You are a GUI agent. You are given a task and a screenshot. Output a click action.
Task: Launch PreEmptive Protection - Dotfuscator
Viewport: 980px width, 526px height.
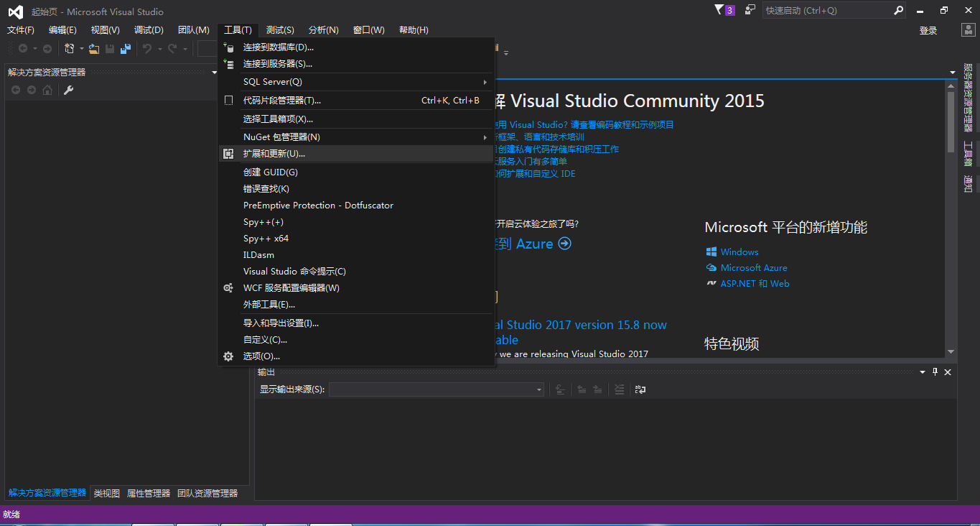[x=356, y=206]
